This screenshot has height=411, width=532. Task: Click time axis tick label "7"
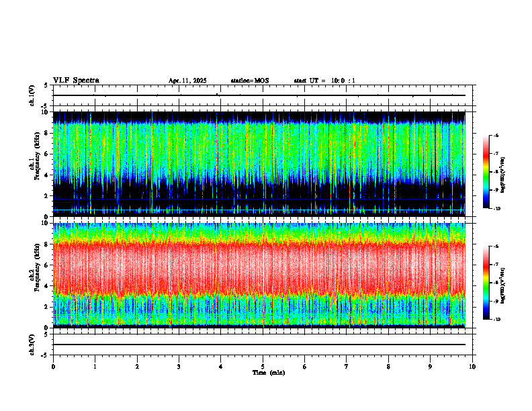point(347,367)
